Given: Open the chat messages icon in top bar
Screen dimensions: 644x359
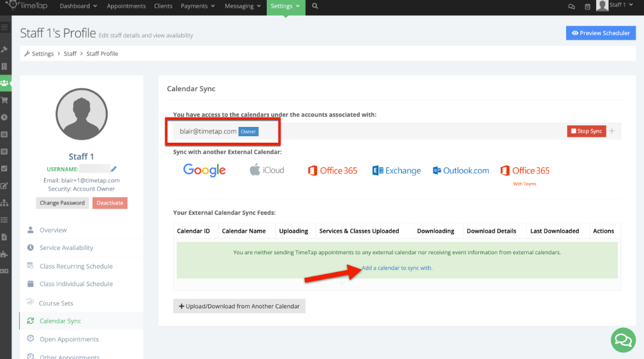Looking at the screenshot, I should pos(571,6).
